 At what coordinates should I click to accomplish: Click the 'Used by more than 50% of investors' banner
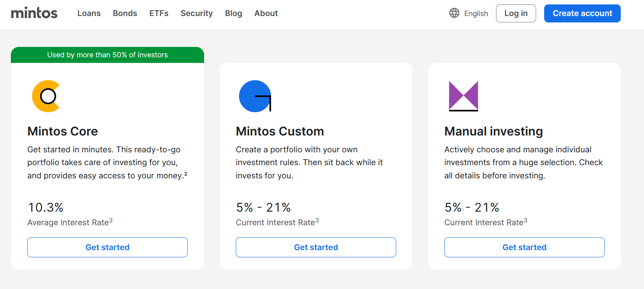[x=107, y=55]
